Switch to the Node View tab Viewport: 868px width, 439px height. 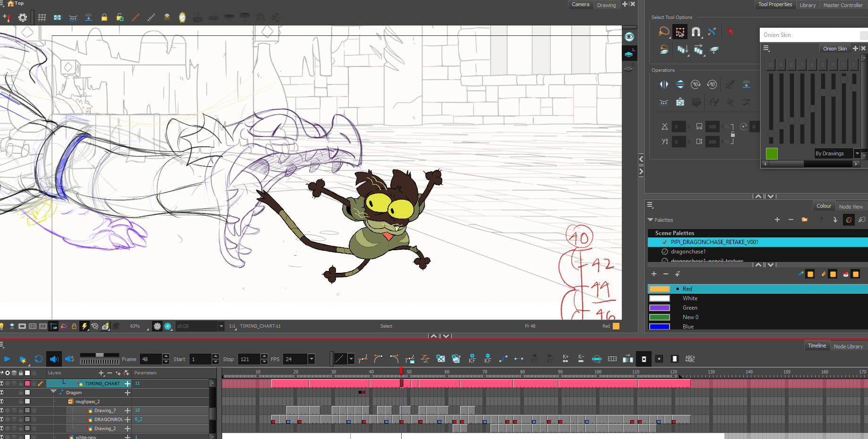(x=851, y=207)
